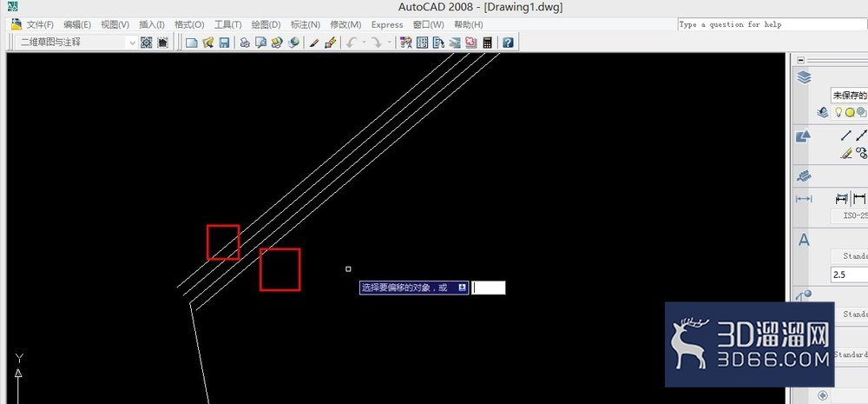
Task: Click the Undo arrow icon
Action: pyautogui.click(x=352, y=43)
